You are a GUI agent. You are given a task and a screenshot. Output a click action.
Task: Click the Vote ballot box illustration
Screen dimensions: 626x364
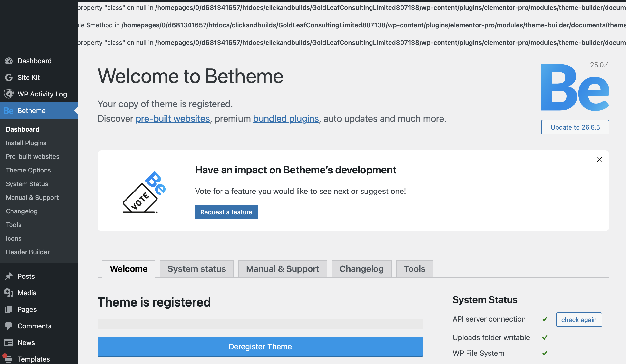[x=144, y=192]
